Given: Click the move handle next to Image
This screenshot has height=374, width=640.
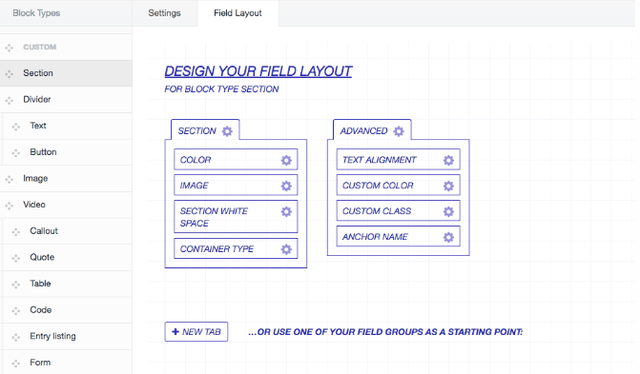Looking at the screenshot, I should [9, 179].
